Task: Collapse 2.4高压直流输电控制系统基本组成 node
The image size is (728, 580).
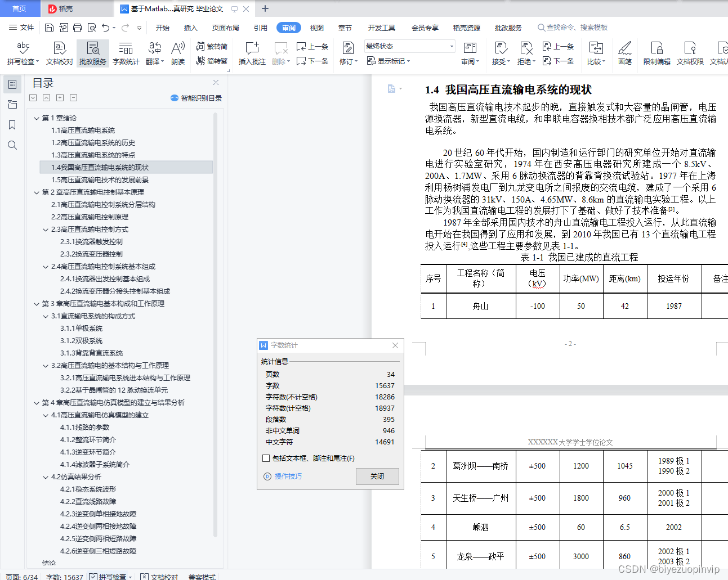Action: point(46,267)
